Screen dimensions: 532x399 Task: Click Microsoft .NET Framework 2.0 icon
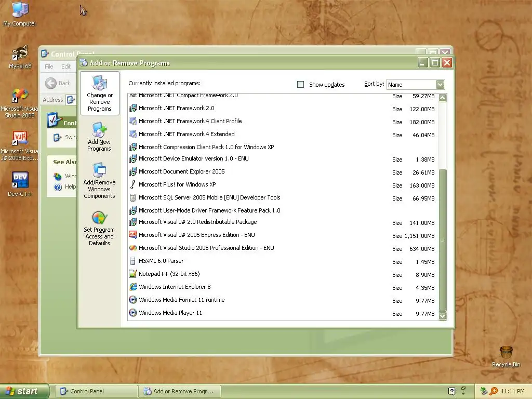tap(133, 109)
